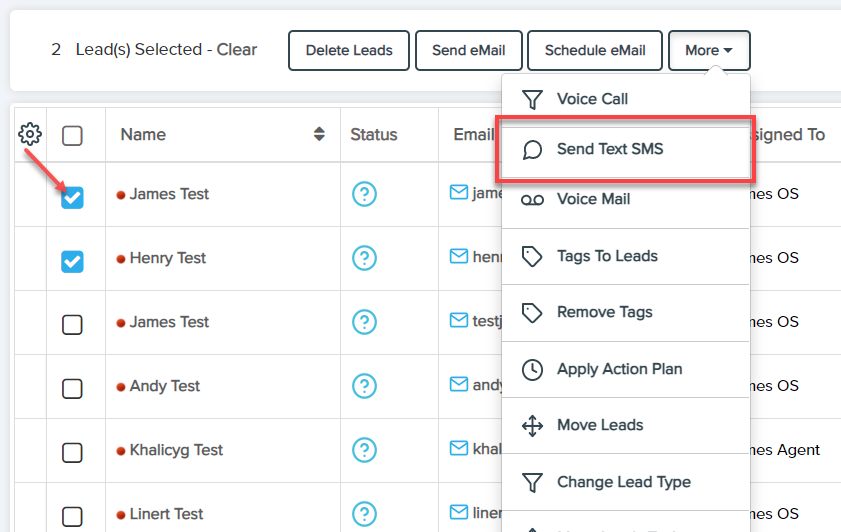Check the Andy Test row checkbox
Viewport: 841px width, 532px height.
pyautogui.click(x=72, y=389)
